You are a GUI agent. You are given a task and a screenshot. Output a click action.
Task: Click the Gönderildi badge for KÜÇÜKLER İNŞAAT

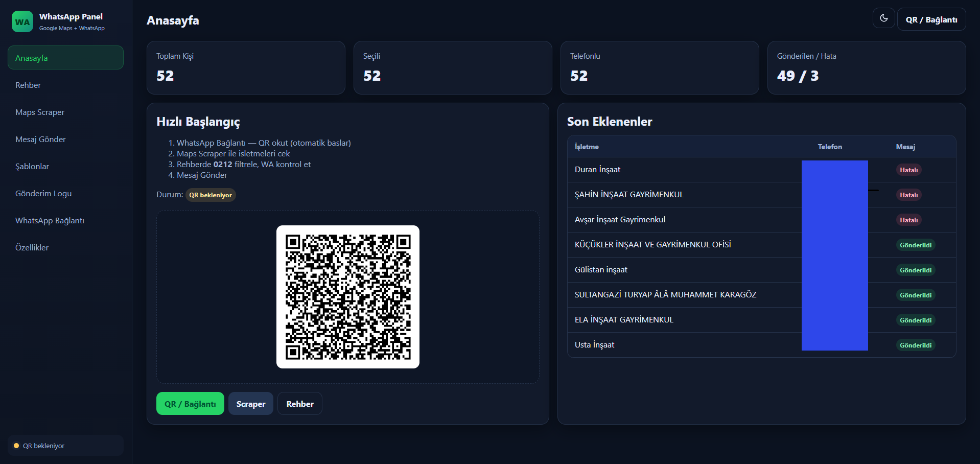point(916,245)
